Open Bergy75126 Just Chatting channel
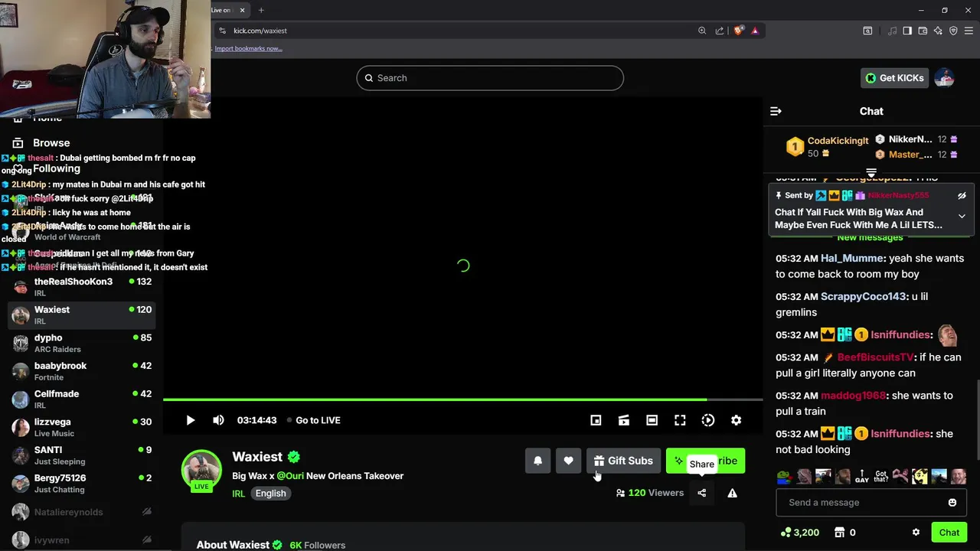Viewport: 980px width, 551px height. coord(81,484)
